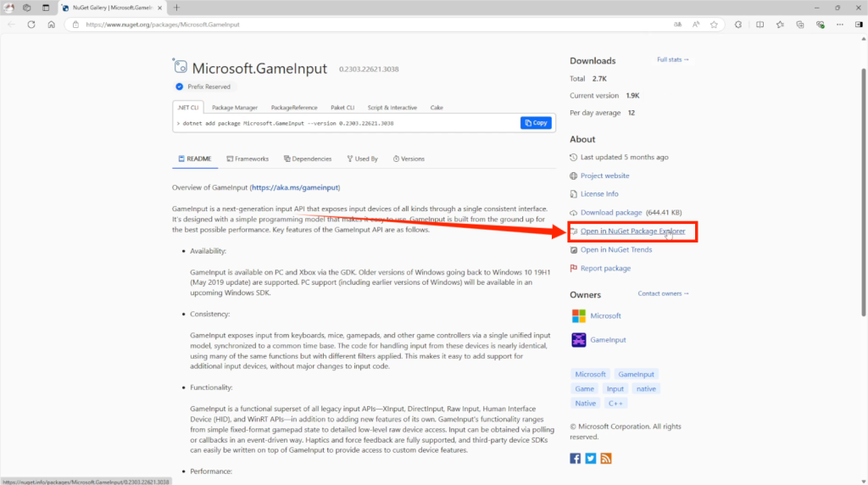
Task: Switch to the Versions tab
Action: [408, 159]
